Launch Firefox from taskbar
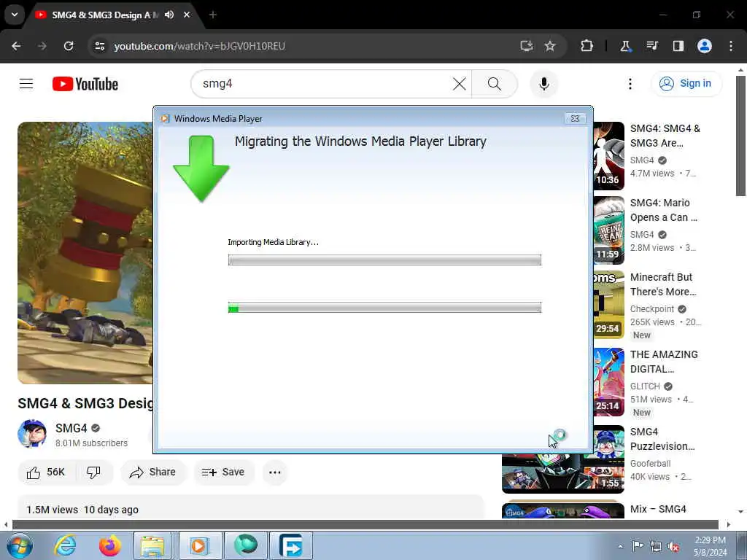The width and height of the screenshot is (747, 560). (109, 545)
